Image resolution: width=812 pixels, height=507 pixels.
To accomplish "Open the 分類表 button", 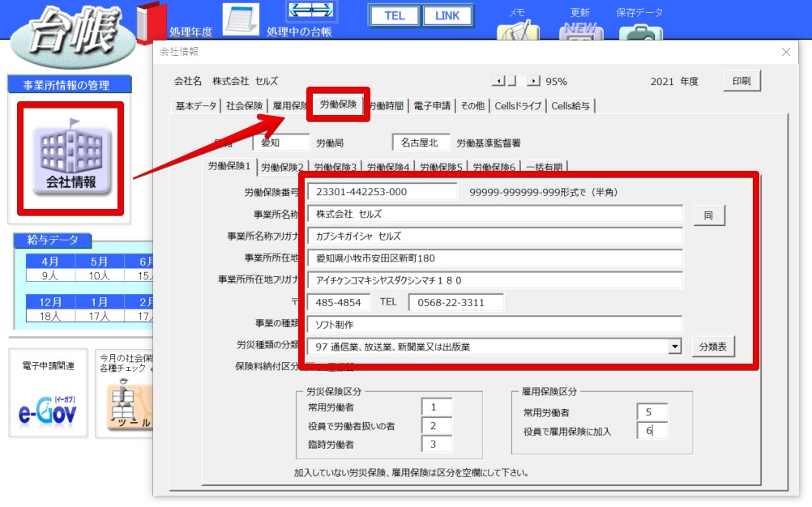I will tap(712, 347).
